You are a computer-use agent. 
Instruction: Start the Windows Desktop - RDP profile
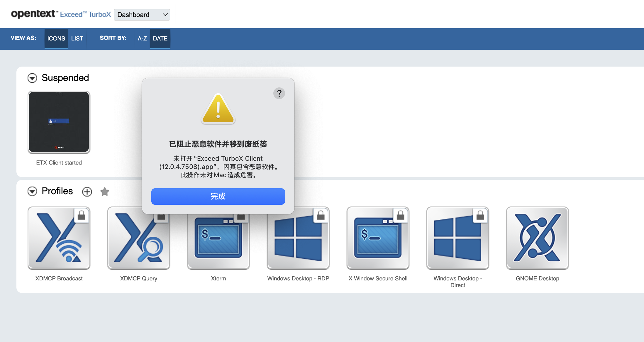tap(298, 238)
